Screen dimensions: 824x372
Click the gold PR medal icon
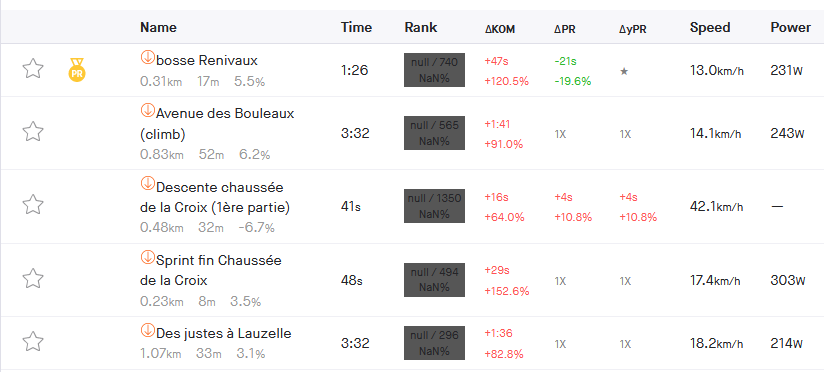77,70
